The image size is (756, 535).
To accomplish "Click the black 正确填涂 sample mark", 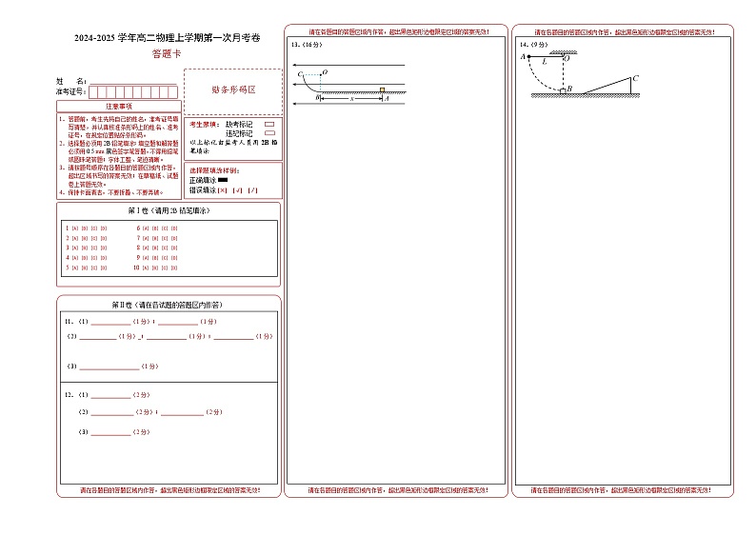I will point(223,180).
